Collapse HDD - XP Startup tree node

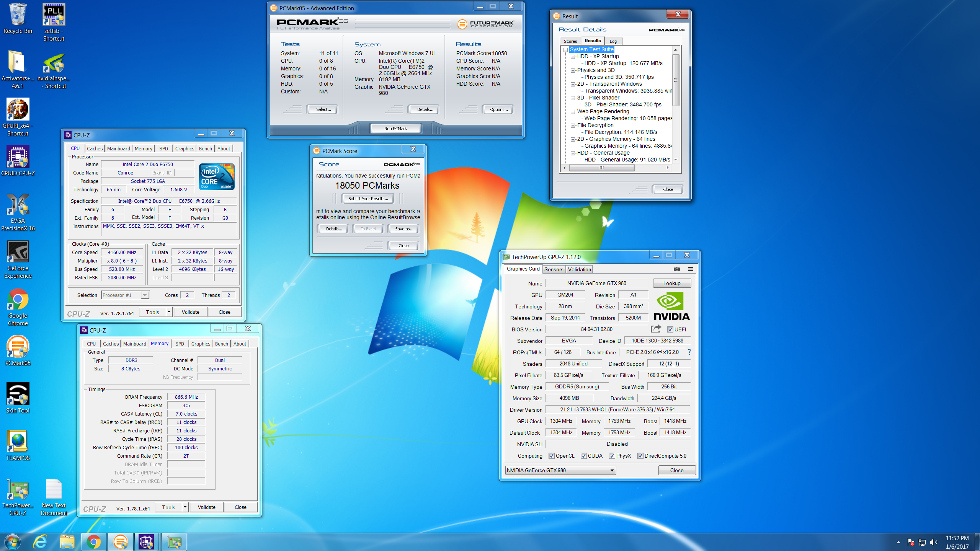573,57
